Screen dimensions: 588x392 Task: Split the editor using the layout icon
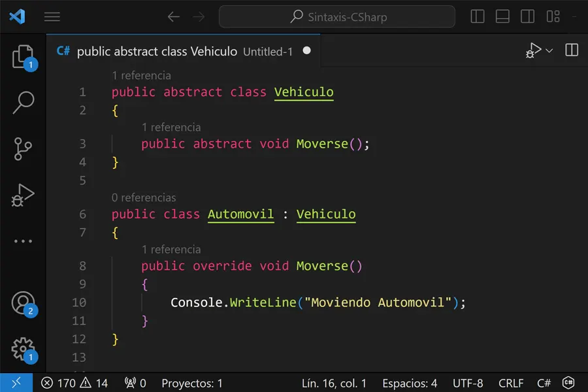point(572,50)
